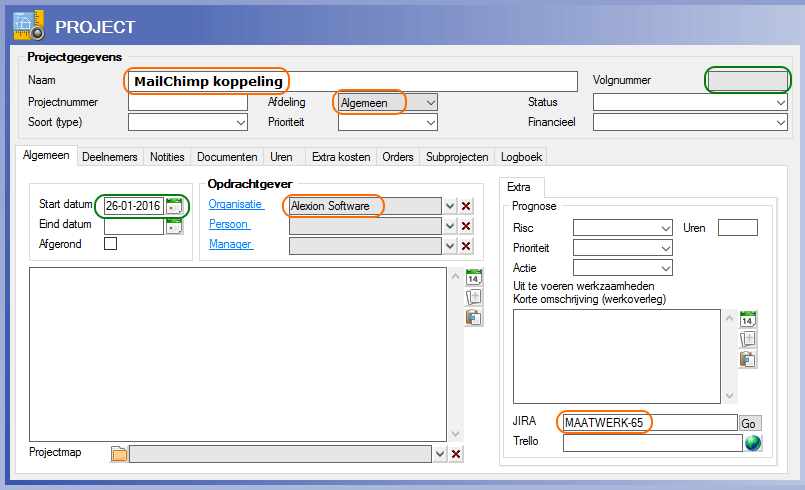
Task: Expand the Projectmap dropdown arrow
Action: click(x=439, y=454)
